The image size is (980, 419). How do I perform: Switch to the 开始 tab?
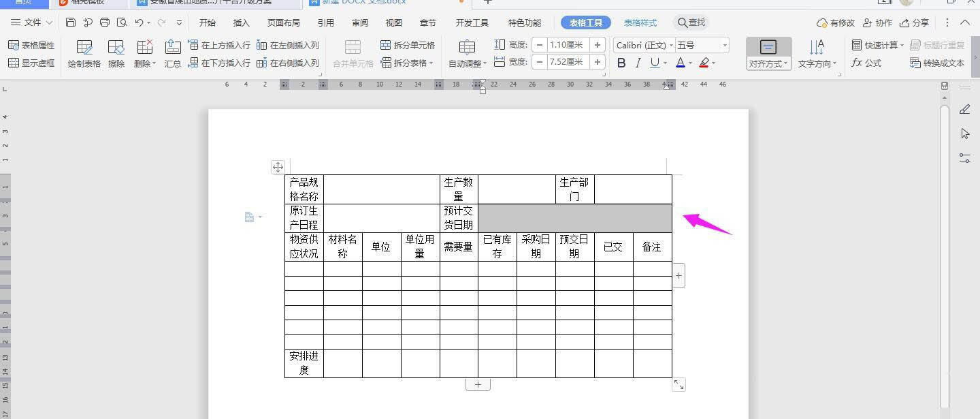pyautogui.click(x=208, y=22)
